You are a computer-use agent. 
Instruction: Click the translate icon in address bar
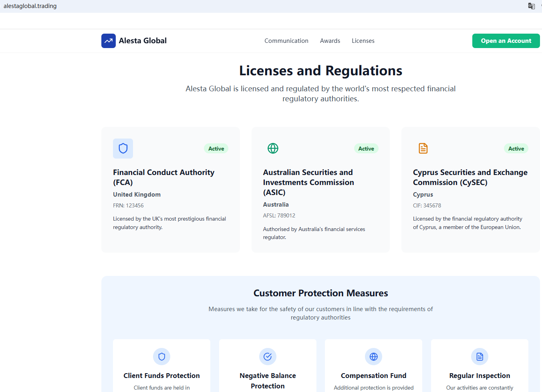[531, 6]
